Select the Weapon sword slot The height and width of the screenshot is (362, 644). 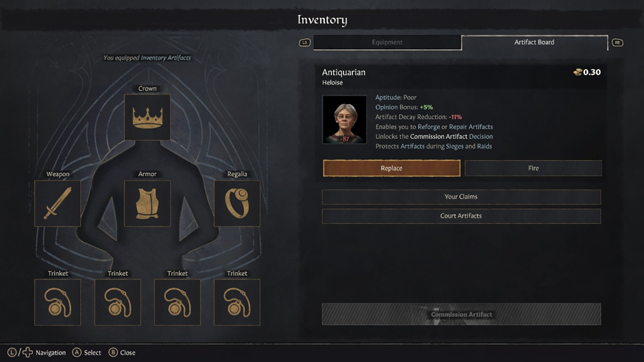click(x=58, y=203)
